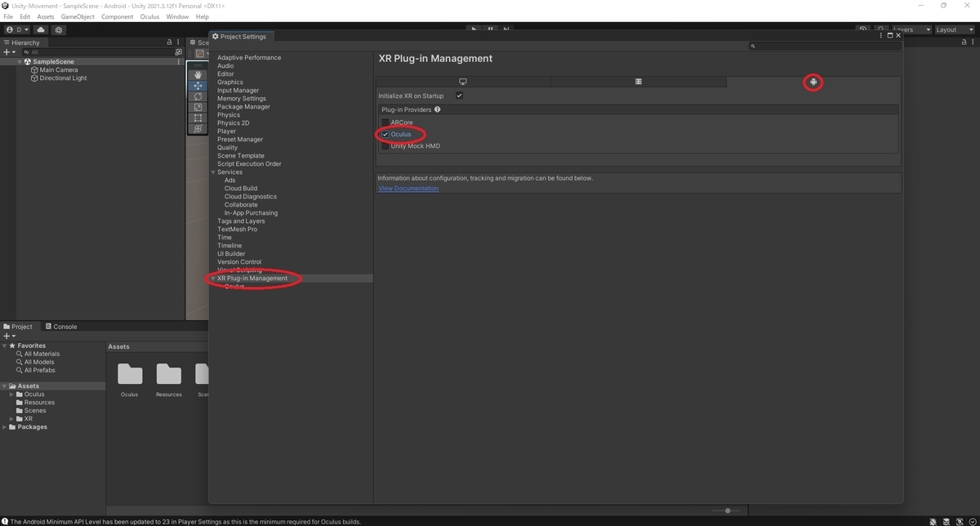
Task: Open the Hierarchy create plus dropdown
Action: click(x=9, y=51)
